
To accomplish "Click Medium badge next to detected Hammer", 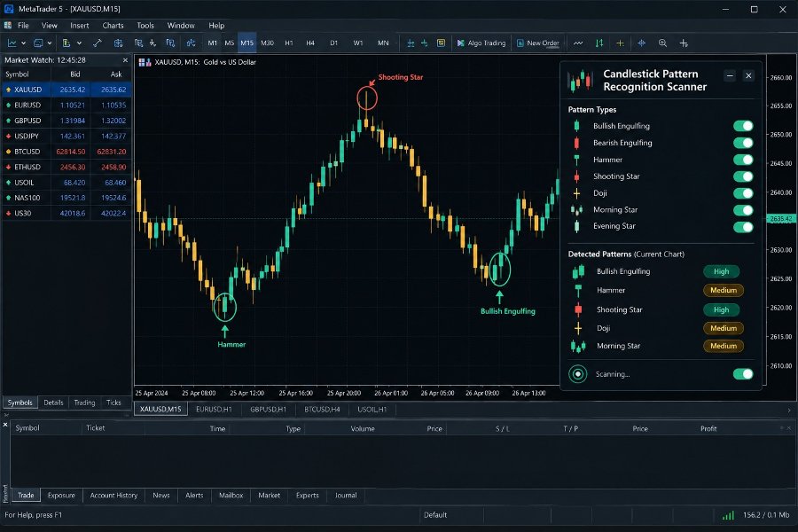I will pos(724,290).
